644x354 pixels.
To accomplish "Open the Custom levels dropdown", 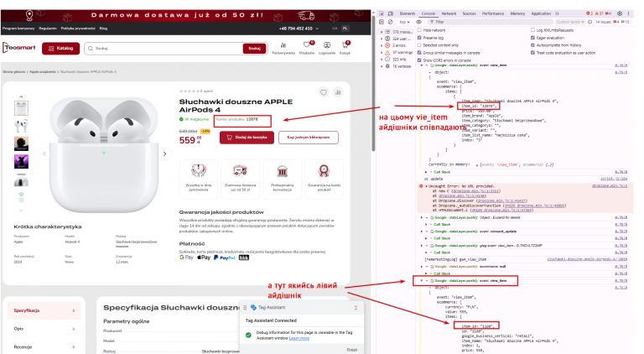I will (x=570, y=22).
